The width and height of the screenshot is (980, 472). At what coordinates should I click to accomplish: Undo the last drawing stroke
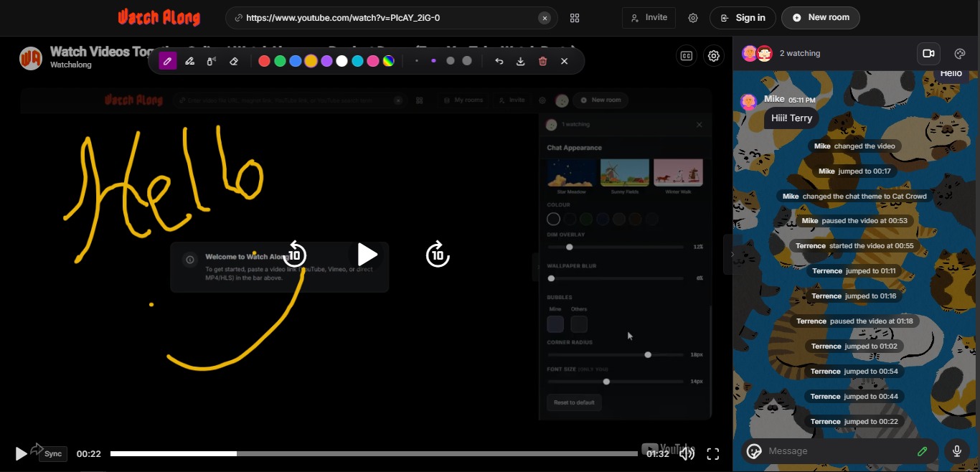point(499,61)
